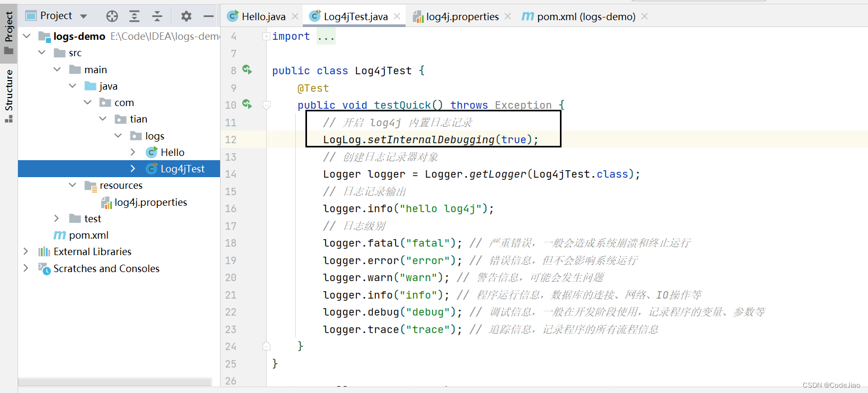This screenshot has height=393, width=868.
Task: Expand Scratches and Consoles
Action: point(26,268)
